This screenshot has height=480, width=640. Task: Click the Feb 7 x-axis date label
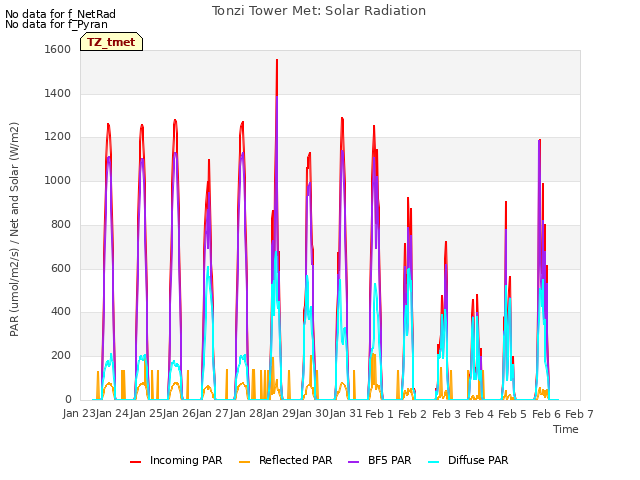[x=579, y=414]
